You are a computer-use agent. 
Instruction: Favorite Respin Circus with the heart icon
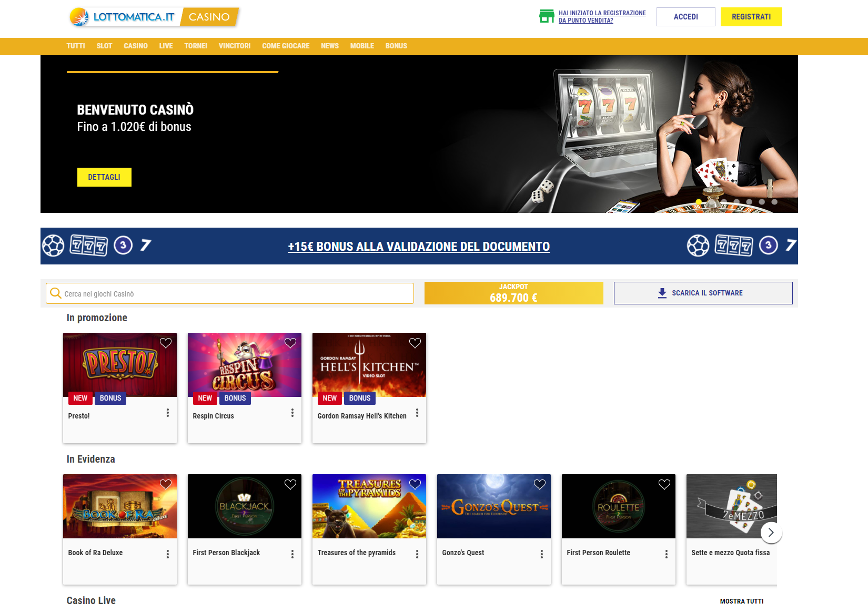point(290,343)
